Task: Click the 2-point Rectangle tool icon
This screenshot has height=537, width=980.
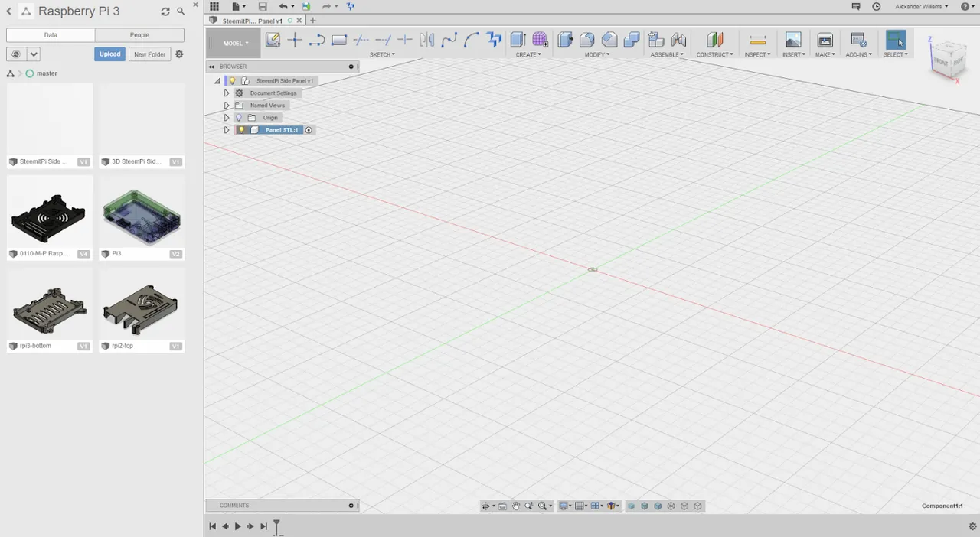Action: point(339,40)
